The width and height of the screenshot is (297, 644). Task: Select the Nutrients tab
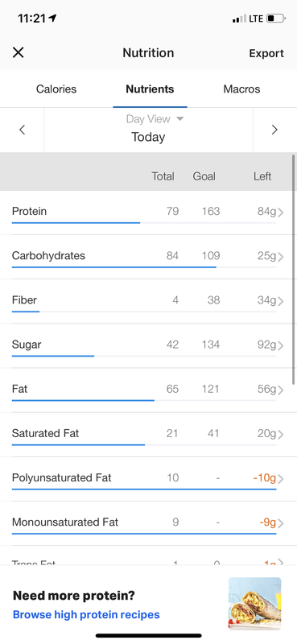(150, 89)
